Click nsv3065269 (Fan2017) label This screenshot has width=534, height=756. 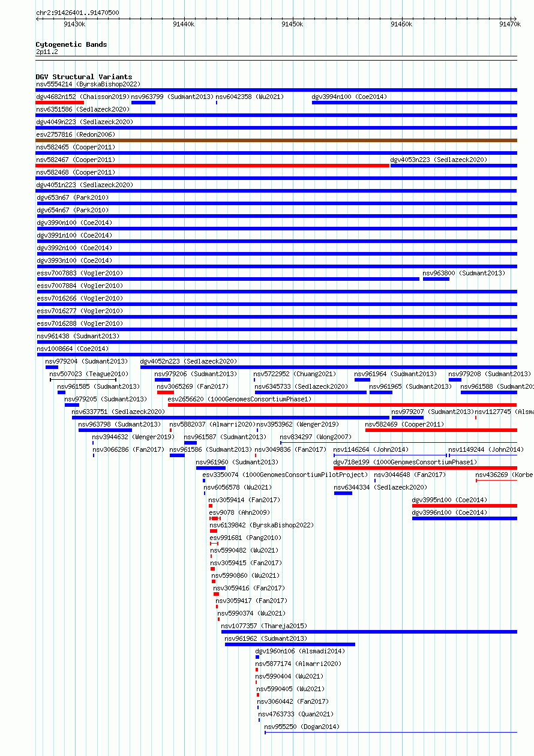pos(193,386)
